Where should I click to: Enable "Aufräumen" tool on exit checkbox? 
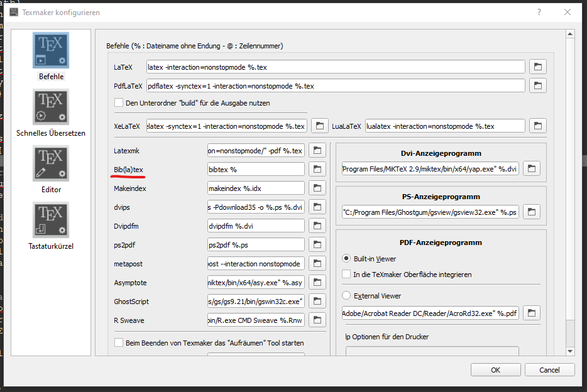coord(119,342)
